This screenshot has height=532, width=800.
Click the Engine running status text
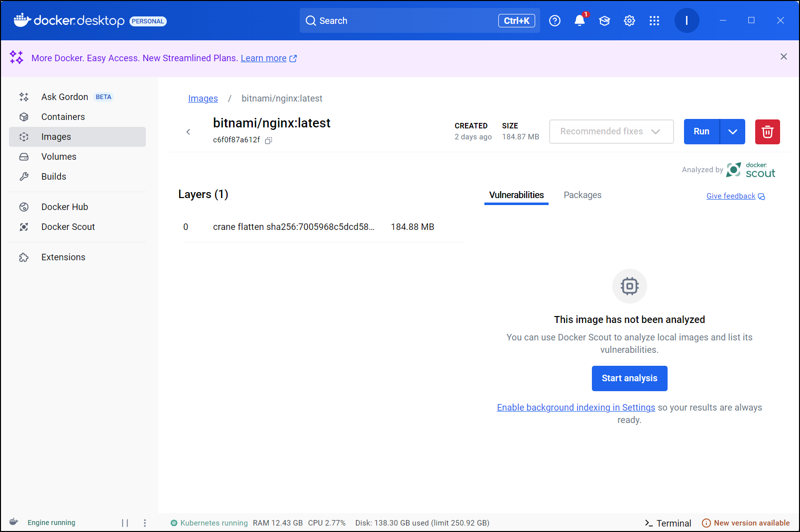51,523
